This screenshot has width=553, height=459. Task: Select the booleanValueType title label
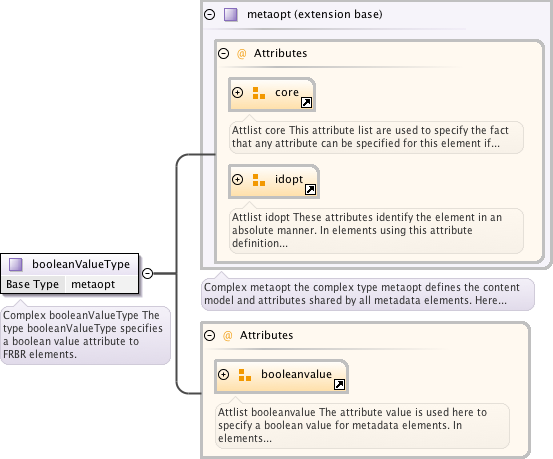(81, 264)
